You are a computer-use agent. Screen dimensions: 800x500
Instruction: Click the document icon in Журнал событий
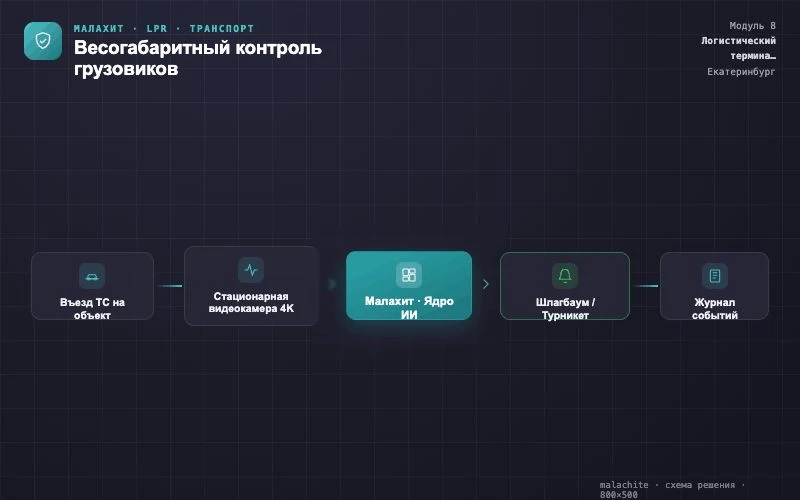click(x=714, y=276)
